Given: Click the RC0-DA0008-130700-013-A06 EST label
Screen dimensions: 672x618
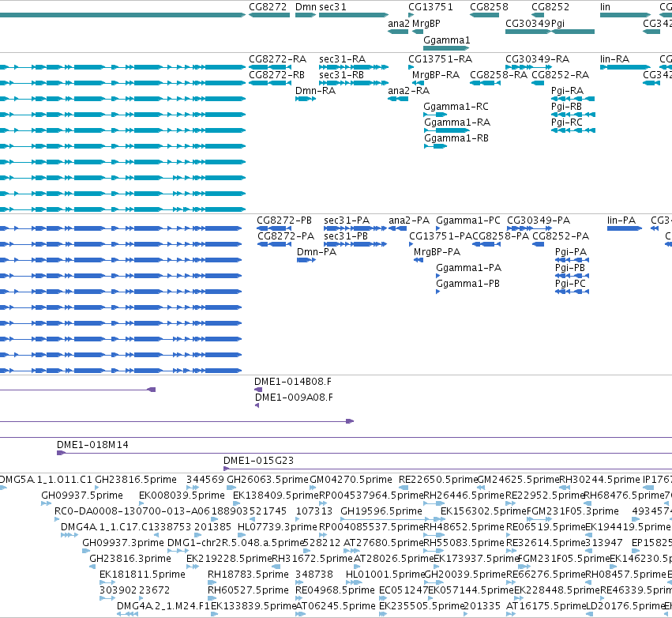Looking at the screenshot, I should click(x=132, y=511).
